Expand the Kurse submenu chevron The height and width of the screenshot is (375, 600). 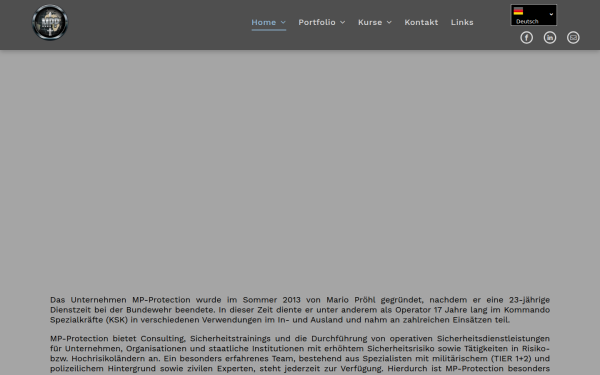(389, 22)
